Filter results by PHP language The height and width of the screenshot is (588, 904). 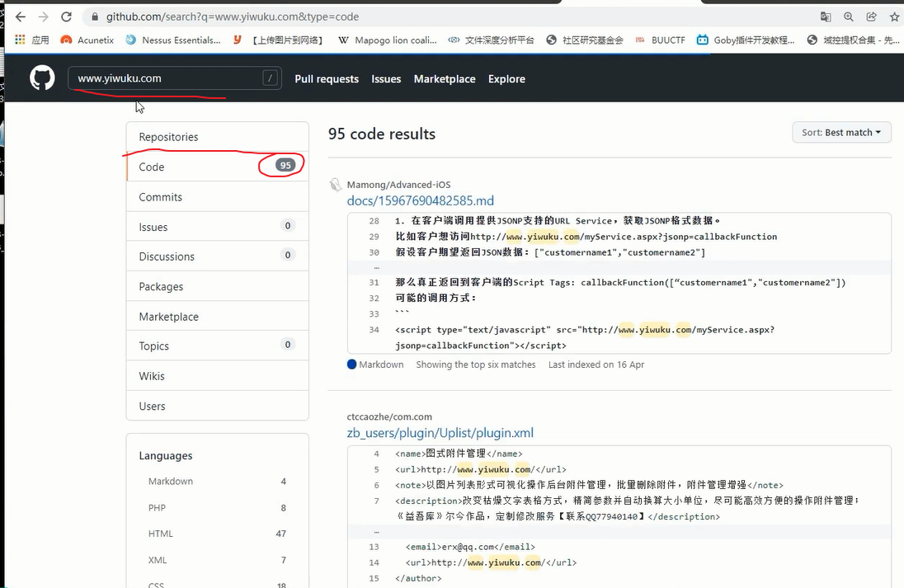pyautogui.click(x=218, y=507)
